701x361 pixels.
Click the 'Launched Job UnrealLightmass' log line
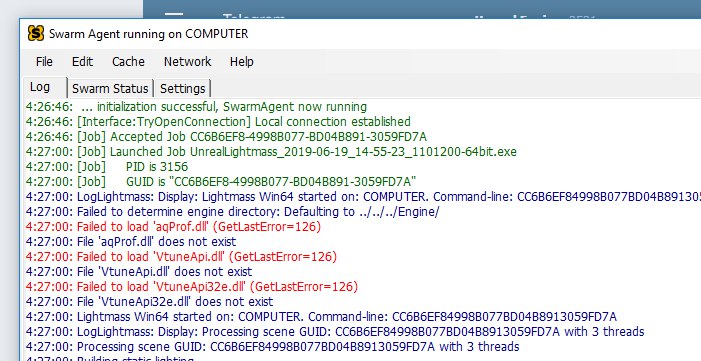tap(271, 152)
